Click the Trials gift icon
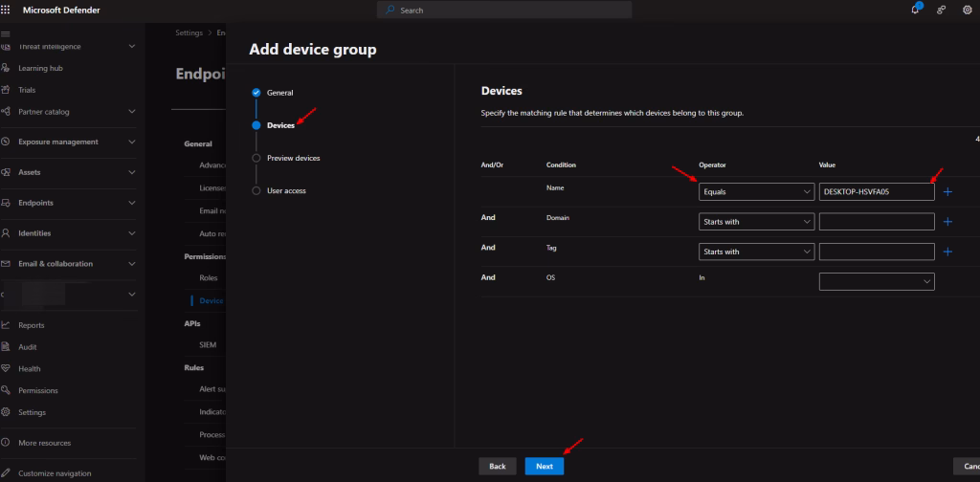Image resolution: width=980 pixels, height=482 pixels. click(x=6, y=90)
